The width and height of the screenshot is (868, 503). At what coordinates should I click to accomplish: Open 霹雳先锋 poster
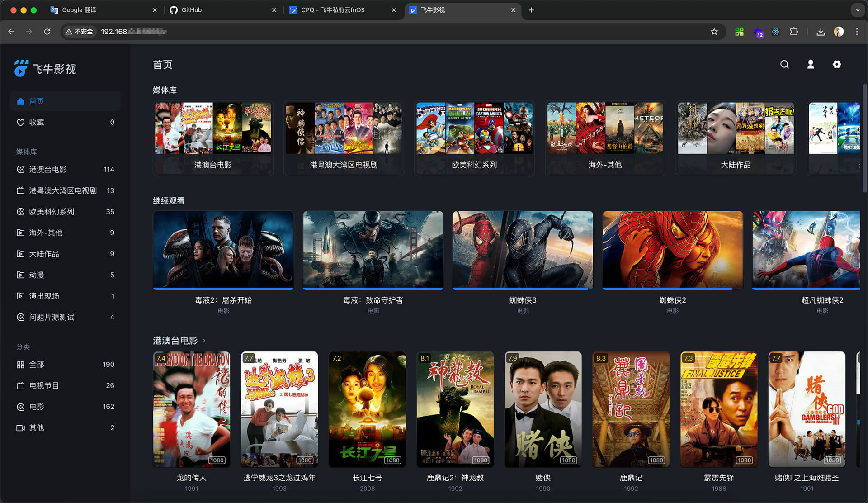[x=719, y=409]
